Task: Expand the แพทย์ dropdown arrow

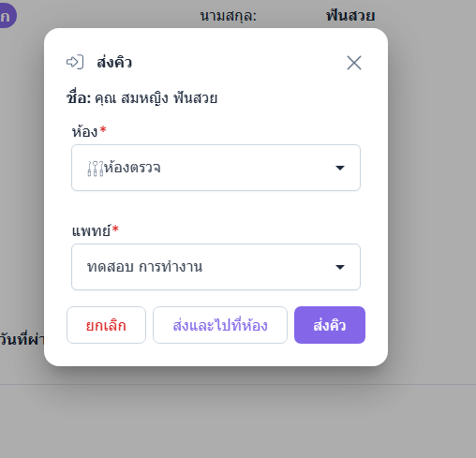Action: (x=340, y=267)
